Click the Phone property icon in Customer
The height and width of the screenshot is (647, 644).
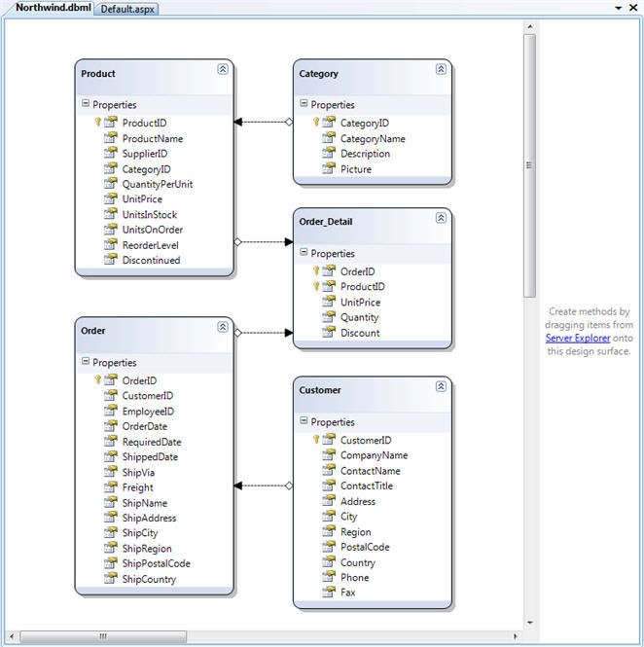pos(329,576)
